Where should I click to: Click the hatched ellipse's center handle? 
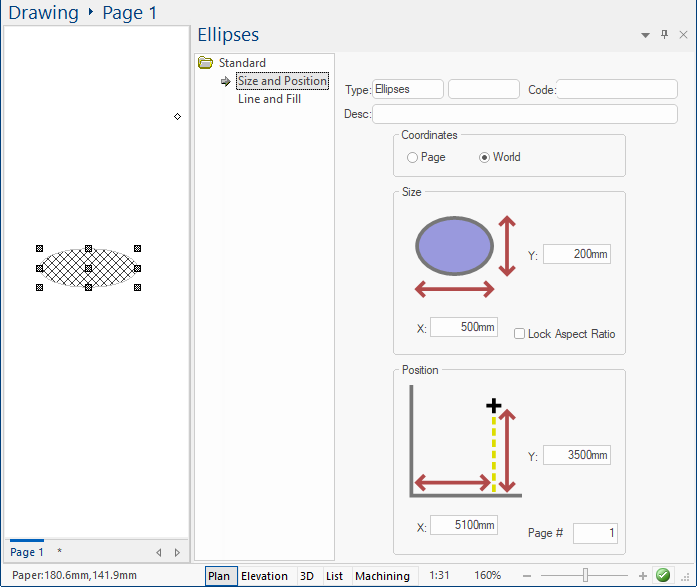click(88, 268)
